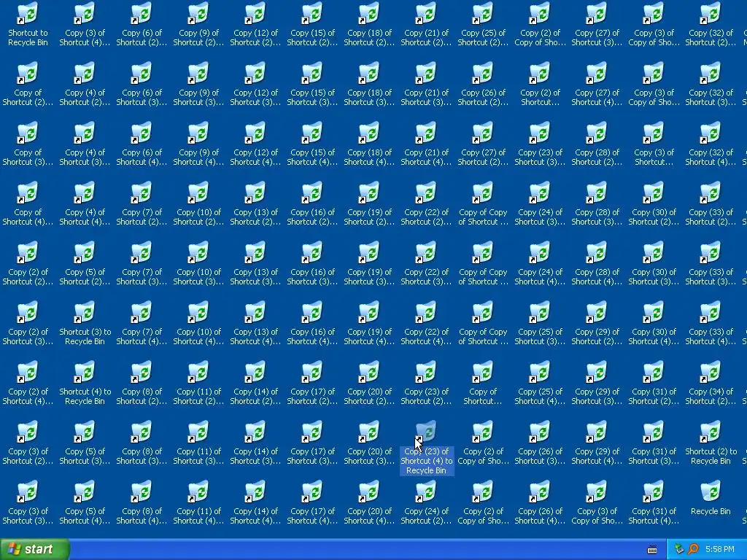Select Copy (17) of Shortcut (3) icon
The image size is (747, 560).
pyautogui.click(x=312, y=443)
